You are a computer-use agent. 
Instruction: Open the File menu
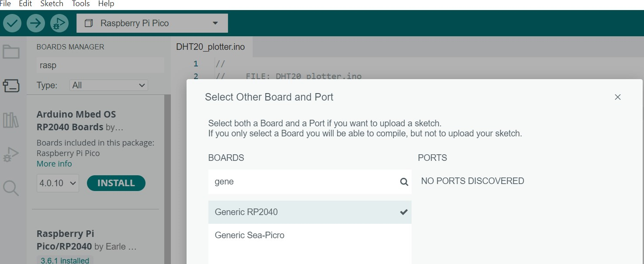(5, 4)
